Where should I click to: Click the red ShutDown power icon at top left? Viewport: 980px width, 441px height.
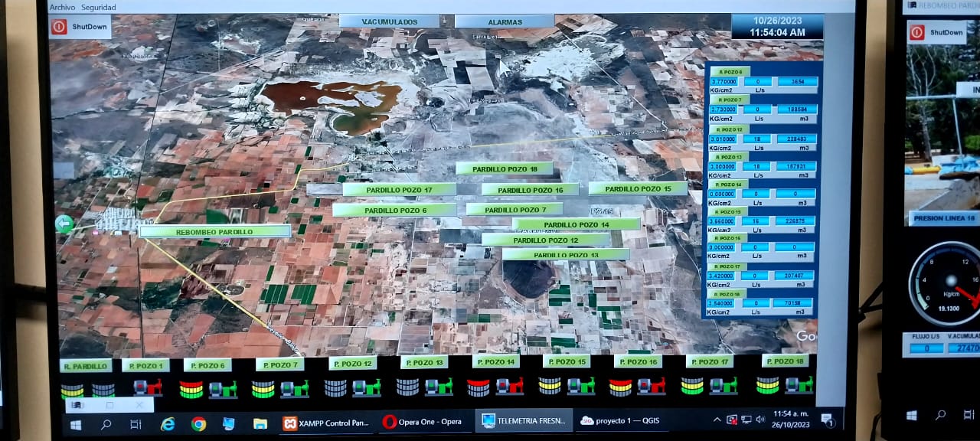coord(59,27)
